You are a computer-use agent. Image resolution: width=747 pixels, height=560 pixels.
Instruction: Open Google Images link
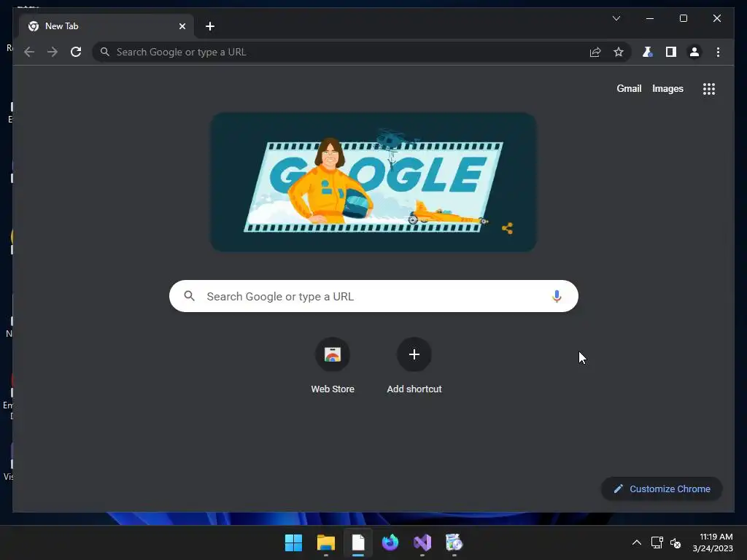pyautogui.click(x=667, y=88)
